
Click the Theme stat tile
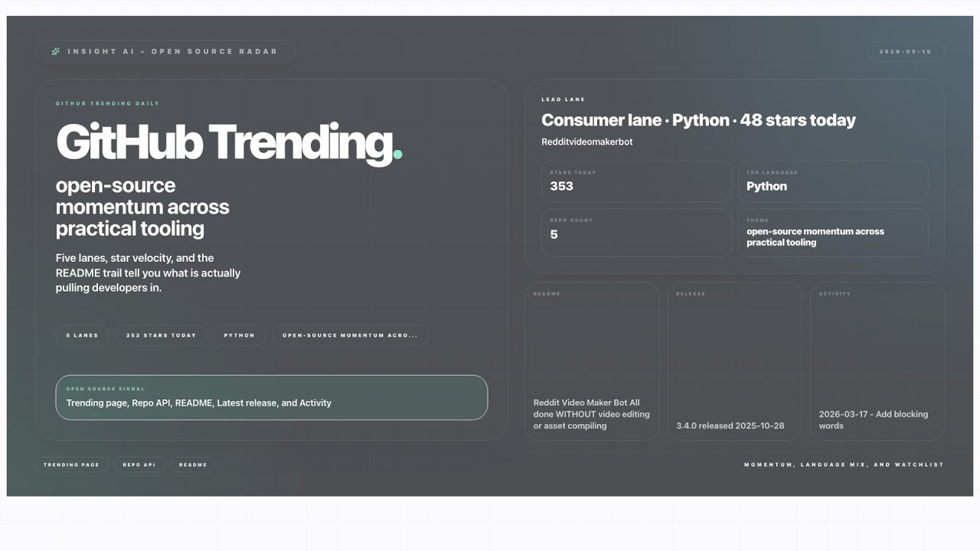click(833, 233)
